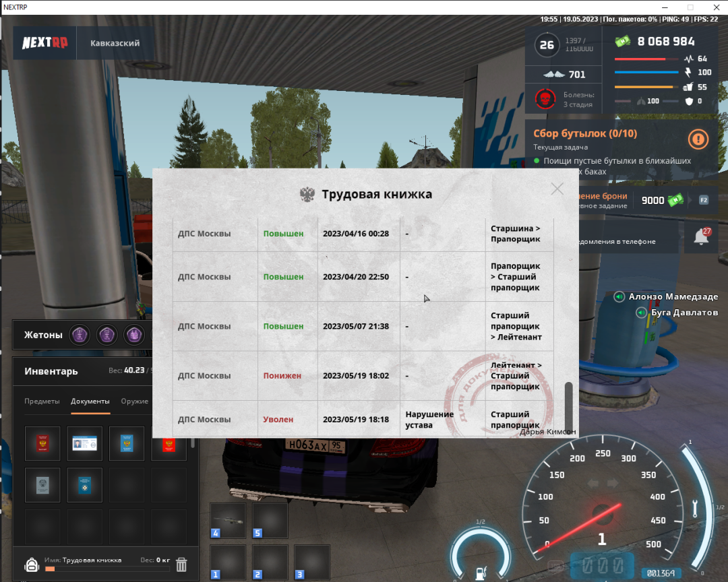Select the rifle in hotbar slot 4
The width and height of the screenshot is (728, 582).
228,520
